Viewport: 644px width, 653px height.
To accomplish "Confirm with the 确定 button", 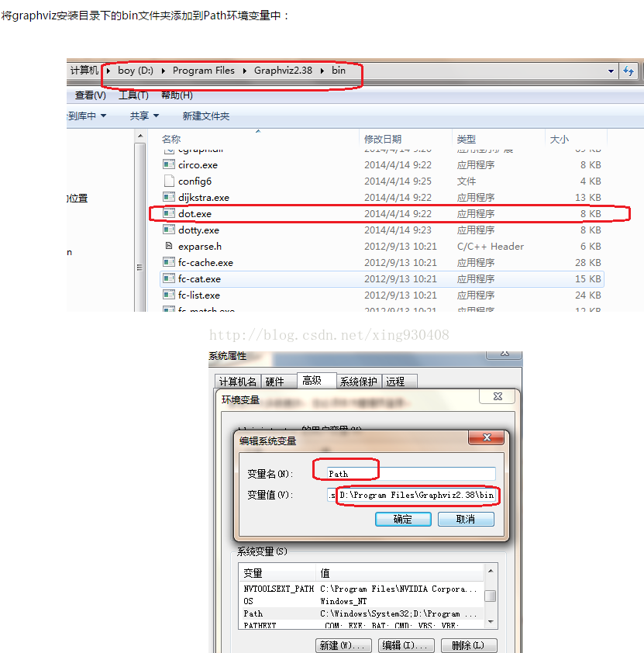I will 403,519.
